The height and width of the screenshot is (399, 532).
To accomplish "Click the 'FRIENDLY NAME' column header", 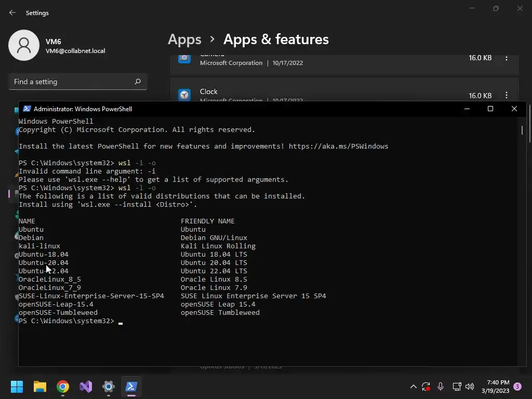I will (x=208, y=221).
